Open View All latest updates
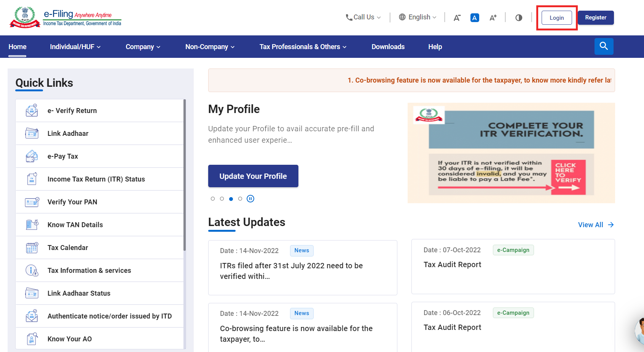The height and width of the screenshot is (352, 644). point(596,225)
